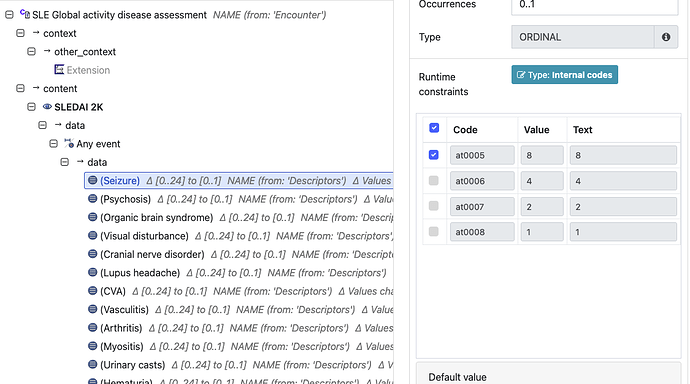Click the ordinal icon of the Seizure row

pyautogui.click(x=92, y=180)
